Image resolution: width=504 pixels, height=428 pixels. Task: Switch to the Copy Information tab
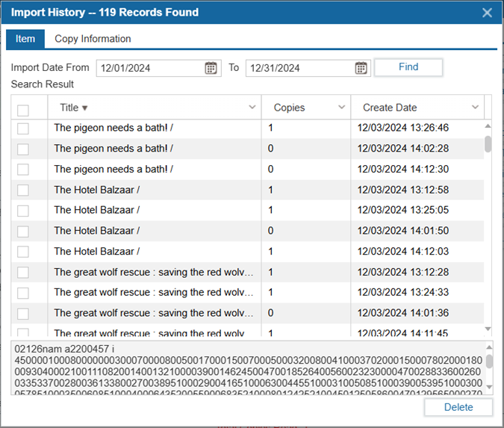pyautogui.click(x=93, y=39)
